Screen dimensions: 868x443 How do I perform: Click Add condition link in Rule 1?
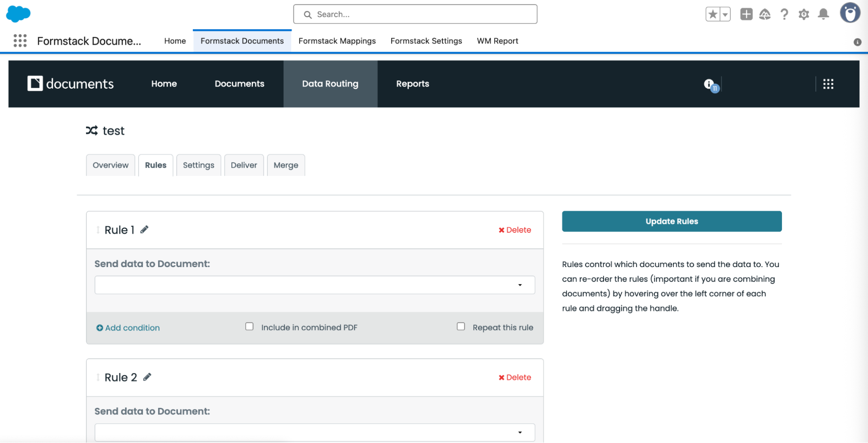tap(128, 328)
